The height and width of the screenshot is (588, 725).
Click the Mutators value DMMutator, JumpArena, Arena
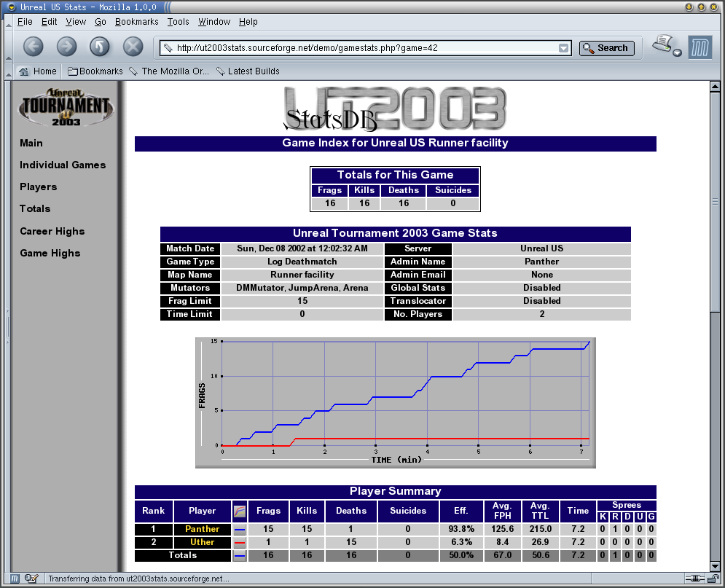(302, 288)
